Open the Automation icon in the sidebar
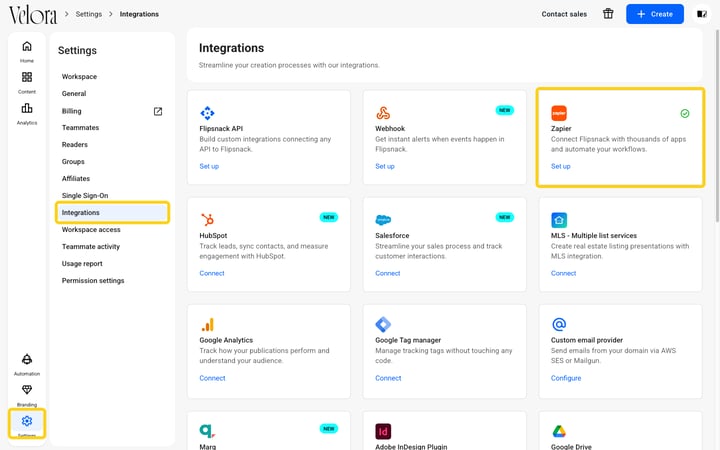Viewport: 720px width, 450px height. [27, 359]
